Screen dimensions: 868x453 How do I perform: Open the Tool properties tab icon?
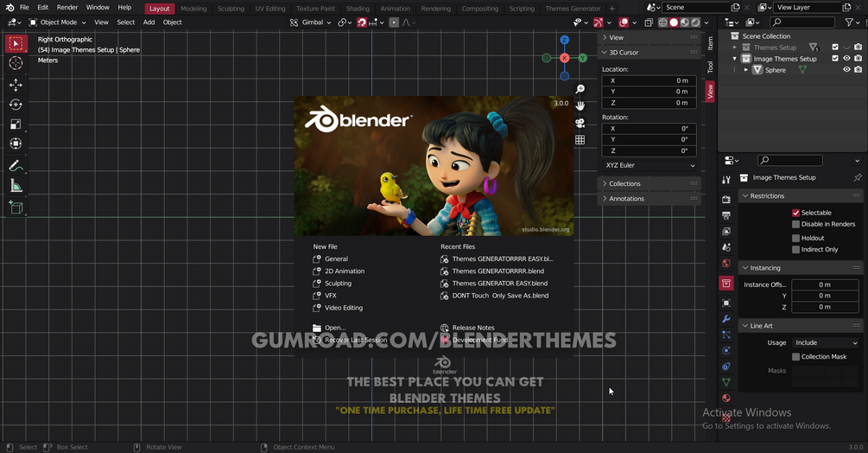coord(726,180)
